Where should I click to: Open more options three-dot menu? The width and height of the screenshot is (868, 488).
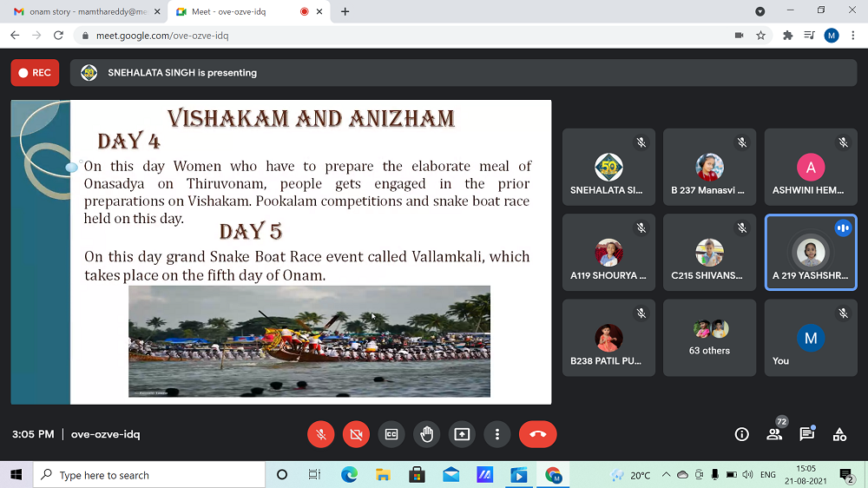pyautogui.click(x=497, y=434)
